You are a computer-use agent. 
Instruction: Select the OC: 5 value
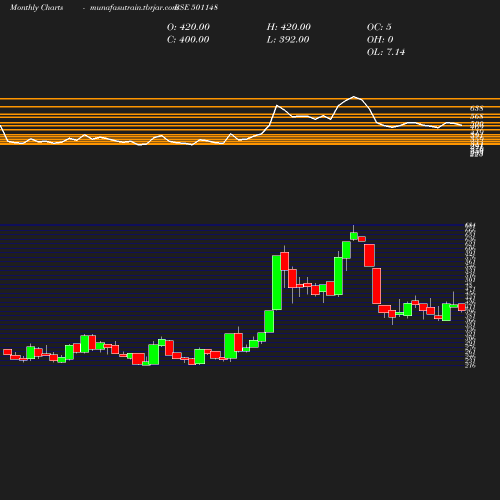(x=379, y=27)
